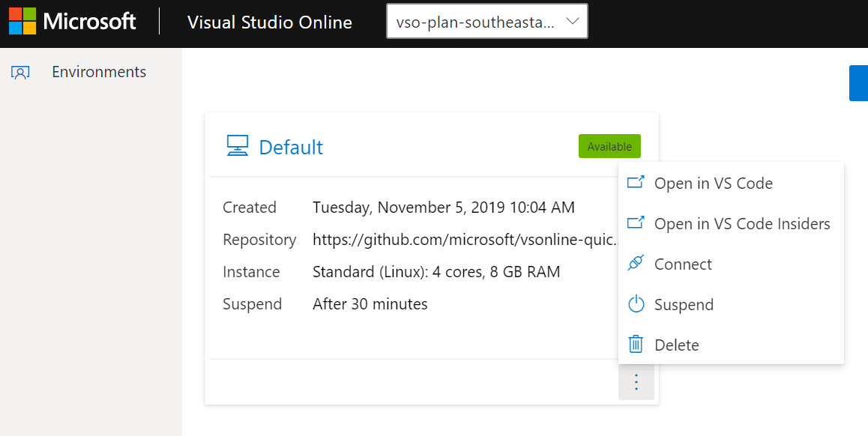The image size is (868, 436).
Task: Click the Environments people icon in sidebar
Action: pos(21,71)
